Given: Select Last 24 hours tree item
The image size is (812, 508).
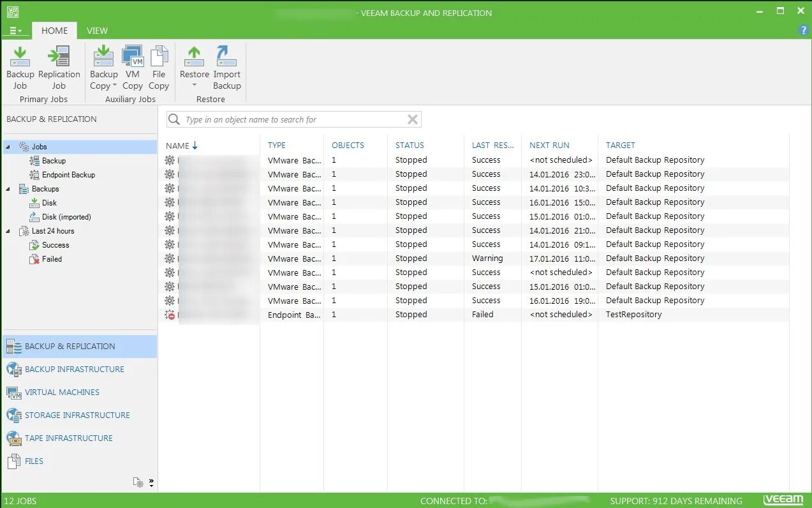Looking at the screenshot, I should click(53, 231).
